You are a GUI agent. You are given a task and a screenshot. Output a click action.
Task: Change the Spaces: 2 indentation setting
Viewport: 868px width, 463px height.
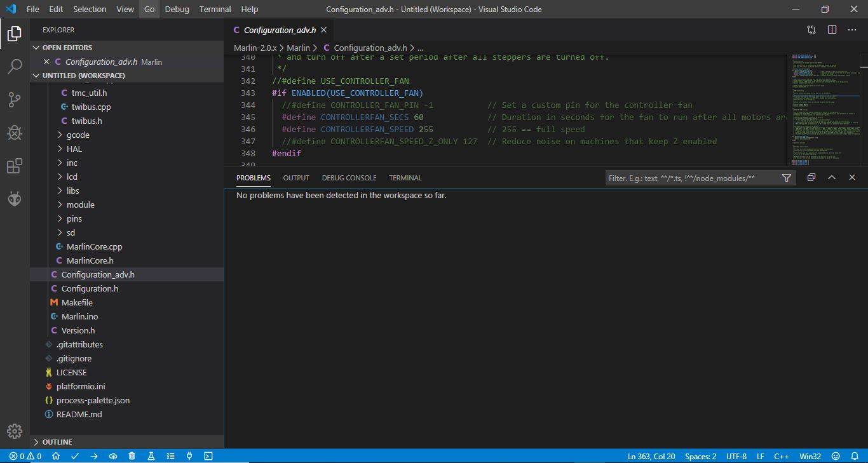(x=700, y=456)
